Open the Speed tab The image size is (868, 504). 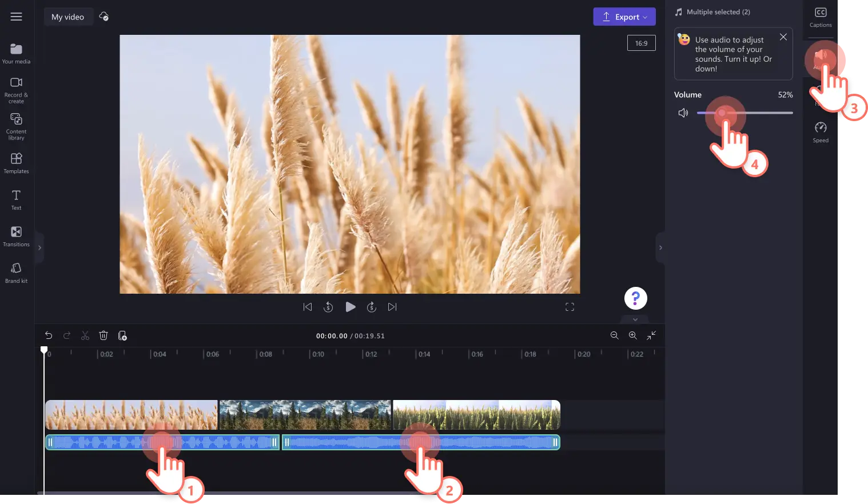click(x=821, y=132)
